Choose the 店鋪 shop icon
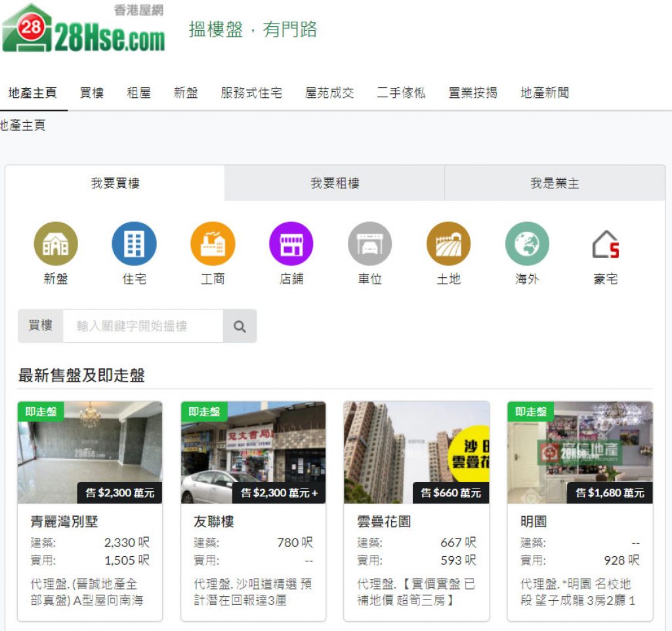 [x=291, y=244]
